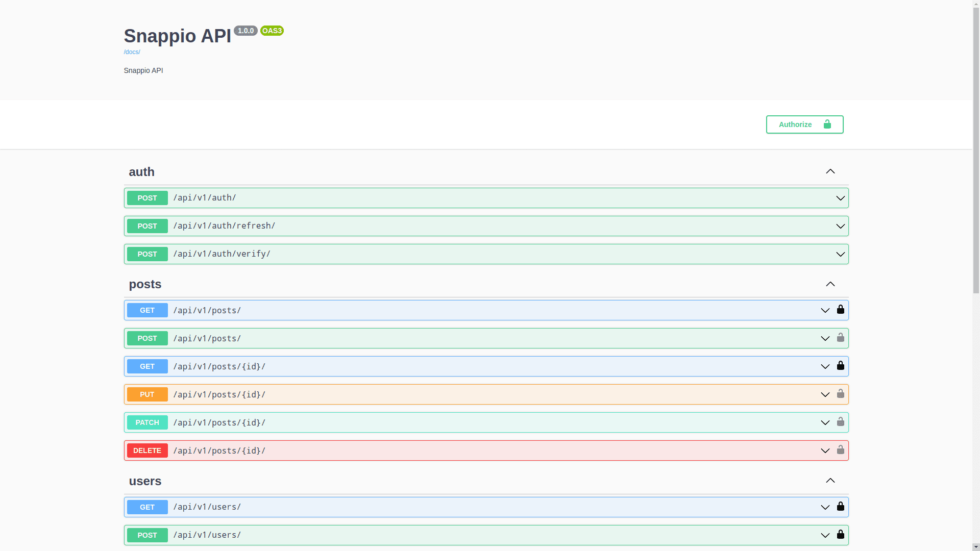Click the lock icon on DELETE /api/v1/posts/{id}/
This screenshot has height=551, width=980.
coord(841,450)
